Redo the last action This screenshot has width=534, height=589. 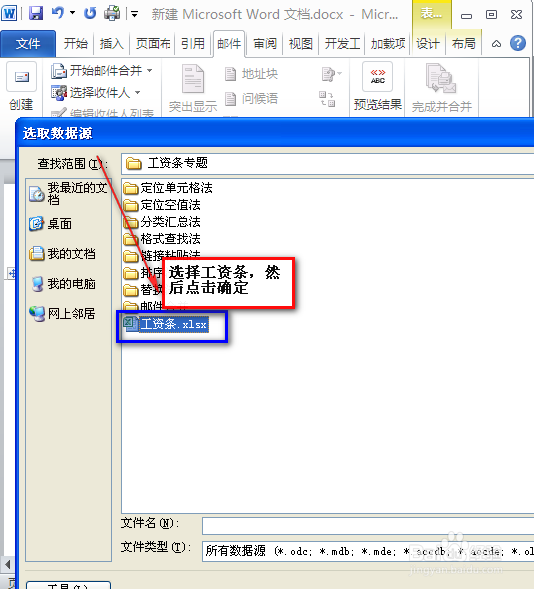90,13
